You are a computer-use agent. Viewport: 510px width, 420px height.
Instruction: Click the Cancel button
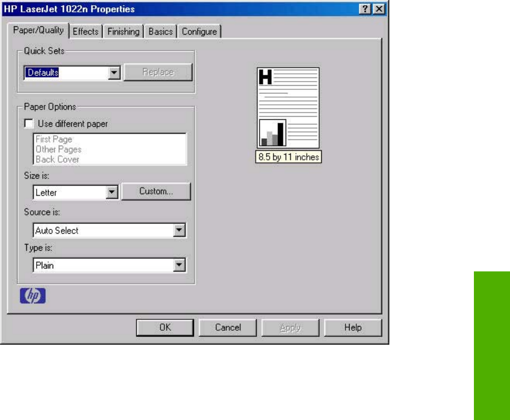point(228,328)
